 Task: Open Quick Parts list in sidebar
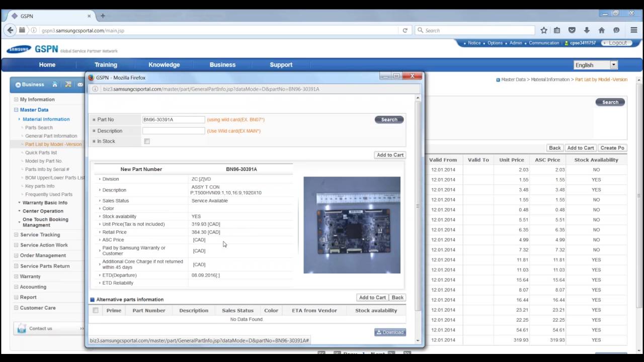point(41,152)
